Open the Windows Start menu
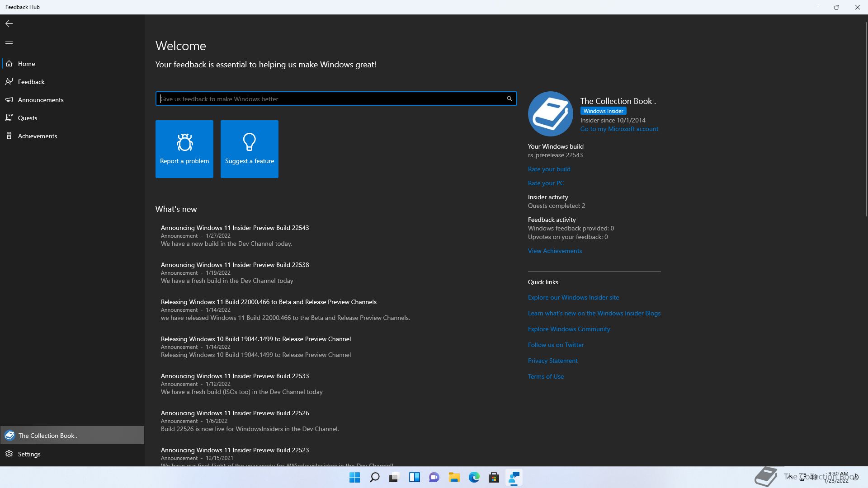This screenshot has height=488, width=868. pos(355,477)
